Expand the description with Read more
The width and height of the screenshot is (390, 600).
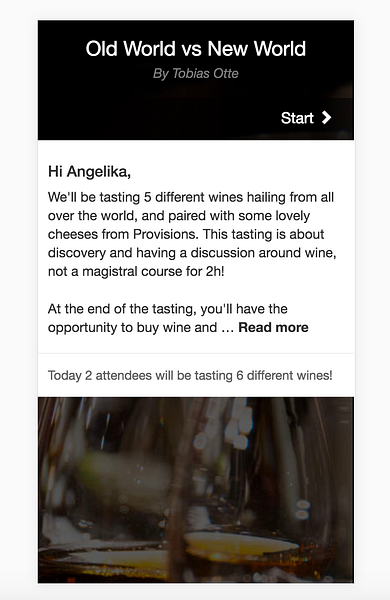pos(273,328)
